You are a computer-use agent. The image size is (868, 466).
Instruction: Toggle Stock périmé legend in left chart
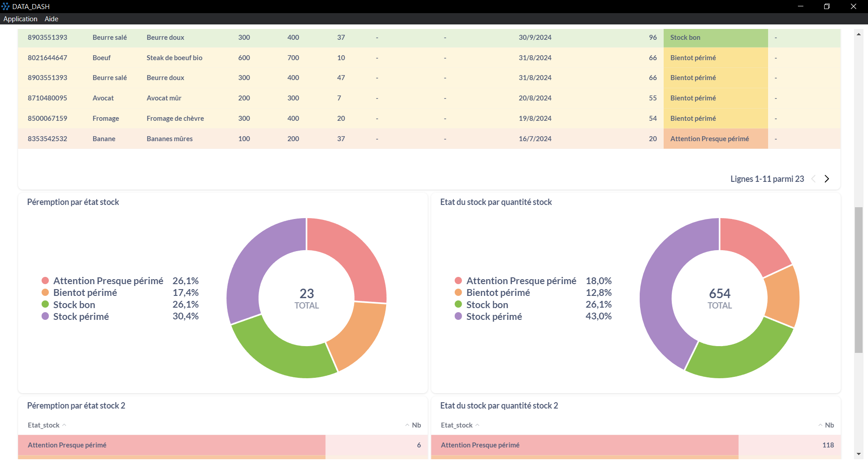coord(81,317)
